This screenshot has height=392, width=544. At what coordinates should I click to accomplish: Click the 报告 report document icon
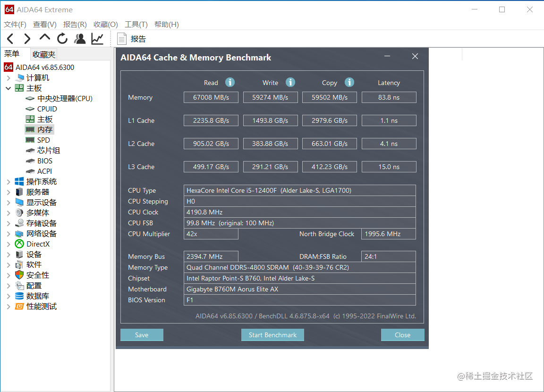click(x=121, y=39)
